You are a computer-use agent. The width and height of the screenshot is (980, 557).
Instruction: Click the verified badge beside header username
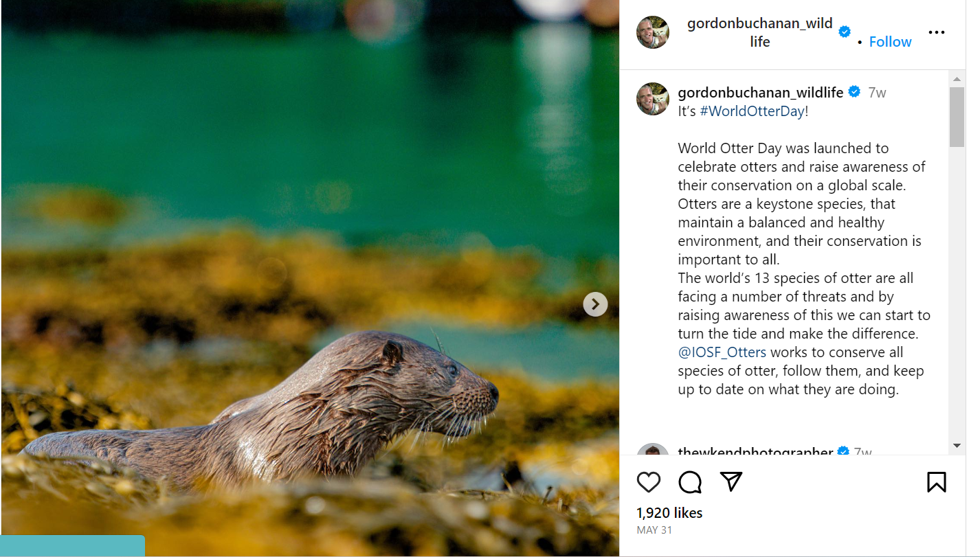[845, 32]
